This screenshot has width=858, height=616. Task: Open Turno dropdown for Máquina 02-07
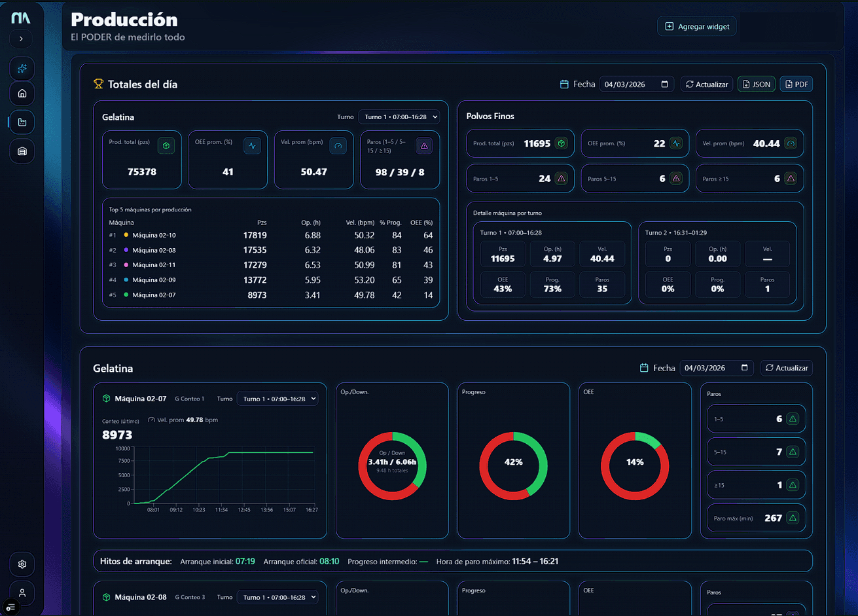pos(277,399)
